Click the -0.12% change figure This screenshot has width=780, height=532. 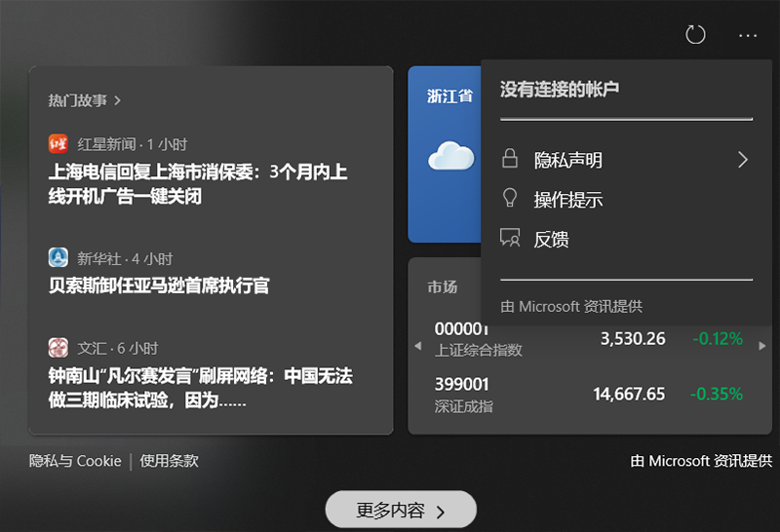pyautogui.click(x=718, y=339)
